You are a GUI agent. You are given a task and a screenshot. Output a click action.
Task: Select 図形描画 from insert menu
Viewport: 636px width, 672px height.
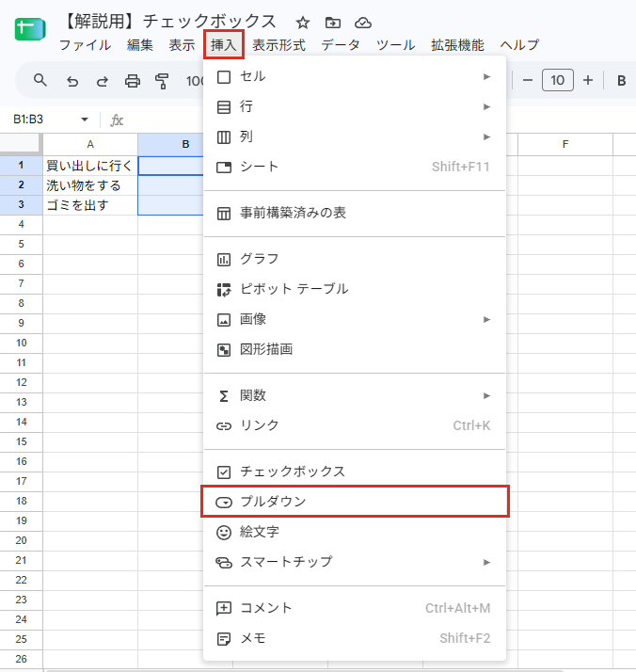pyautogui.click(x=354, y=350)
